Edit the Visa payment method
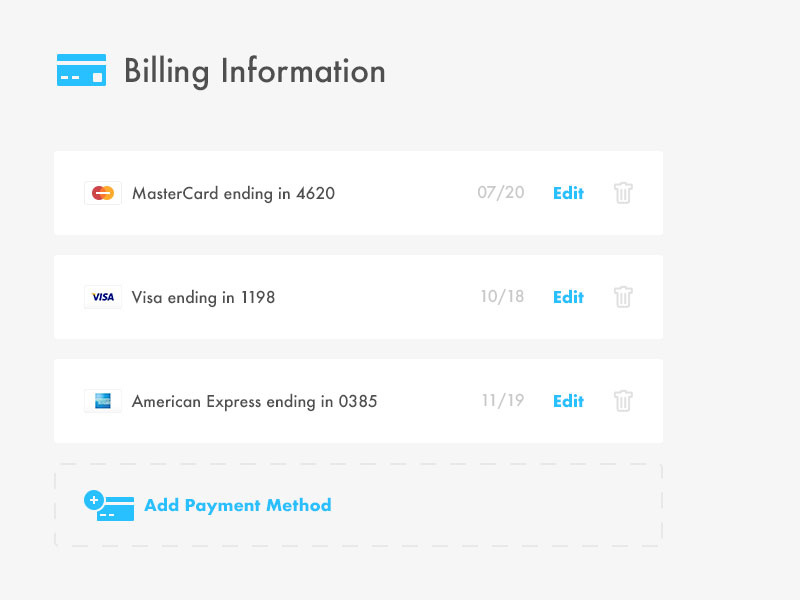 567,297
